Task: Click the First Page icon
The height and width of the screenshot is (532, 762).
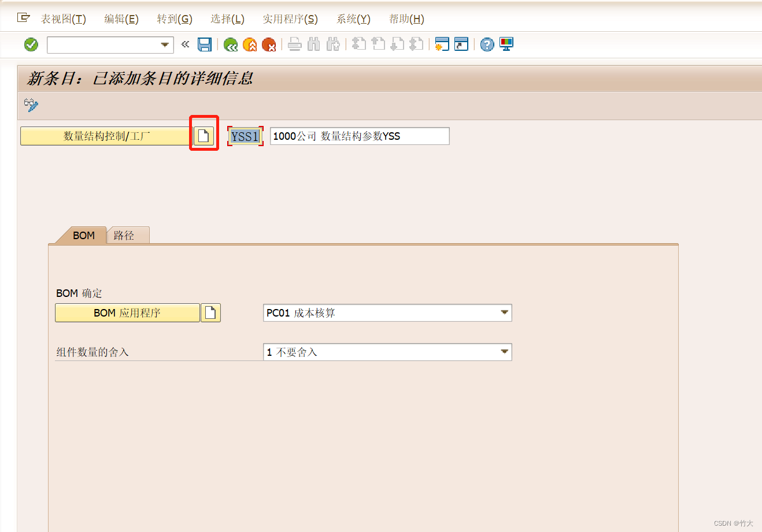Action: pyautogui.click(x=359, y=44)
